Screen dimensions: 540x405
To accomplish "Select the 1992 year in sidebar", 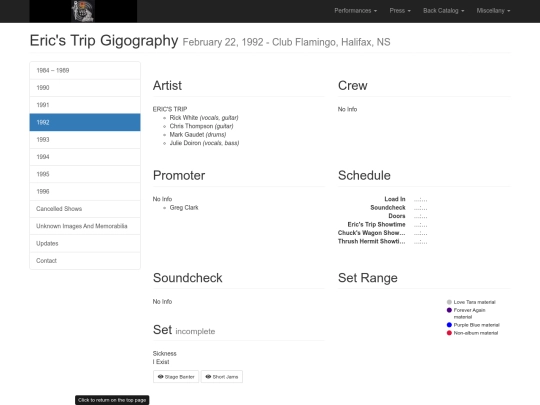I will tap(85, 122).
